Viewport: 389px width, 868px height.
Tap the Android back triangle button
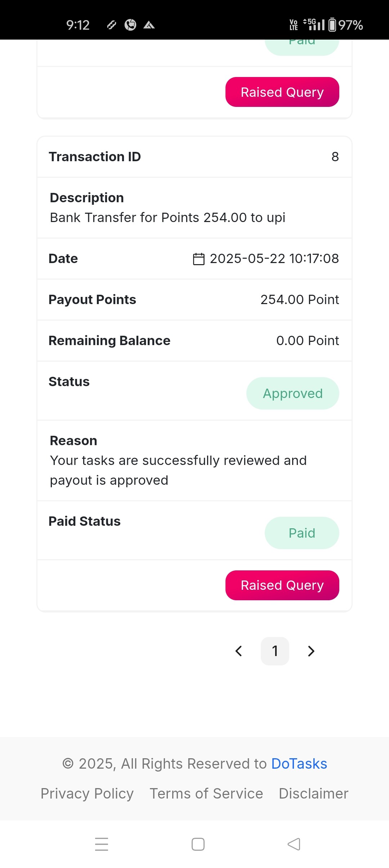[x=294, y=844]
